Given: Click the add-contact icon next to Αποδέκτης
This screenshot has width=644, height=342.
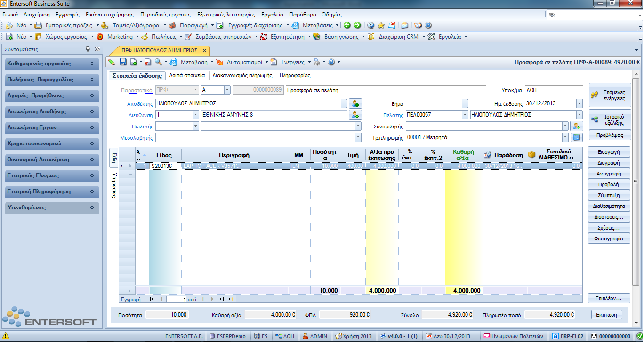Looking at the screenshot, I should point(355,103).
